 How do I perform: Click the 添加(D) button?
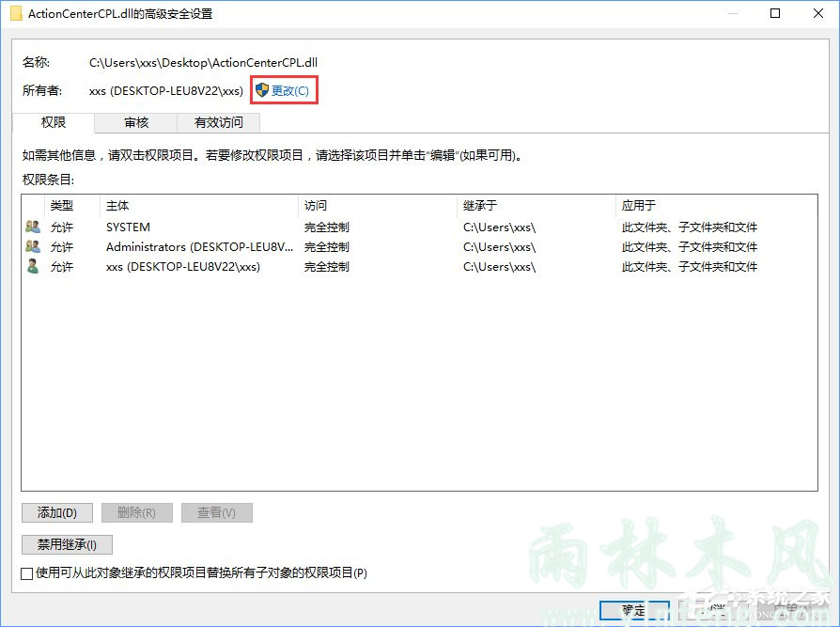click(x=56, y=513)
